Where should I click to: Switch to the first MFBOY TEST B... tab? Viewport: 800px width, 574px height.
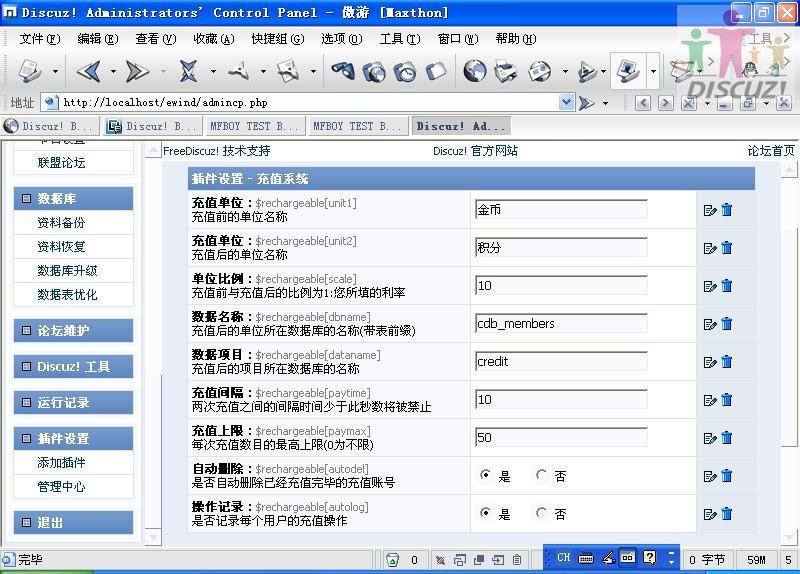click(255, 126)
